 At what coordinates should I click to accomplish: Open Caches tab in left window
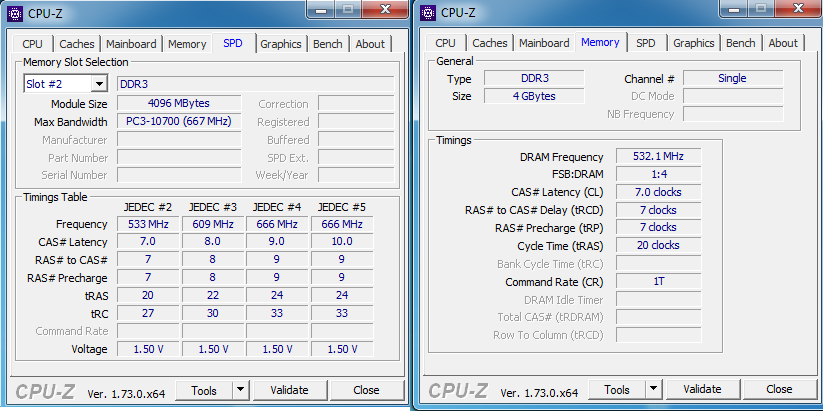click(77, 44)
